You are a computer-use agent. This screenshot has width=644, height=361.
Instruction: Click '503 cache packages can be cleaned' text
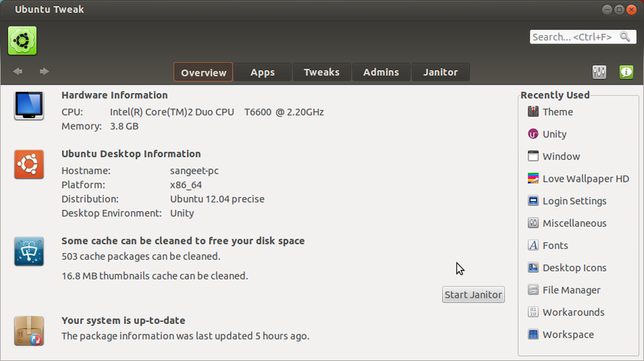[141, 256]
